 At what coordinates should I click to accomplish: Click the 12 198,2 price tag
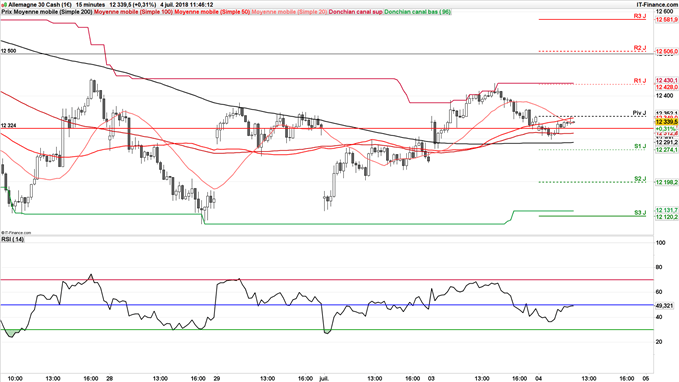[666, 182]
